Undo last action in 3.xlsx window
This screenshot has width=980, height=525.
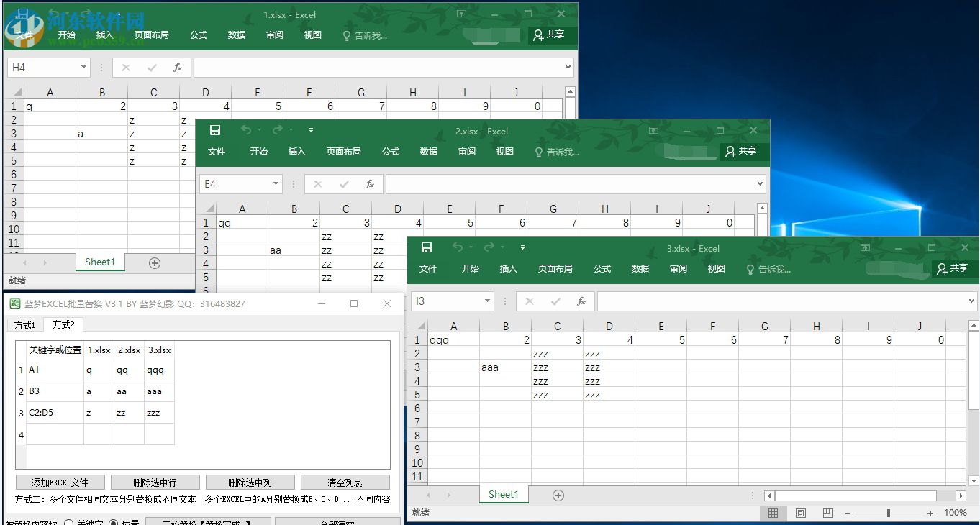[458, 247]
